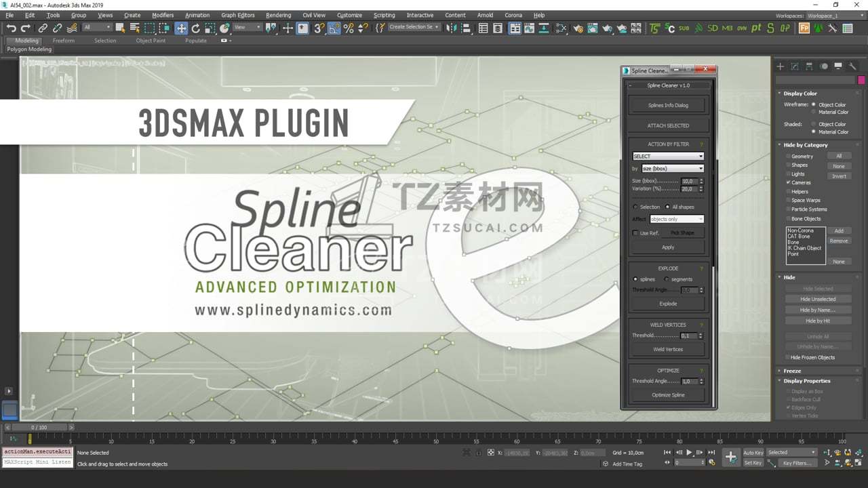The image size is (868, 488).
Task: Click the Hide Unselected button
Action: click(x=818, y=299)
